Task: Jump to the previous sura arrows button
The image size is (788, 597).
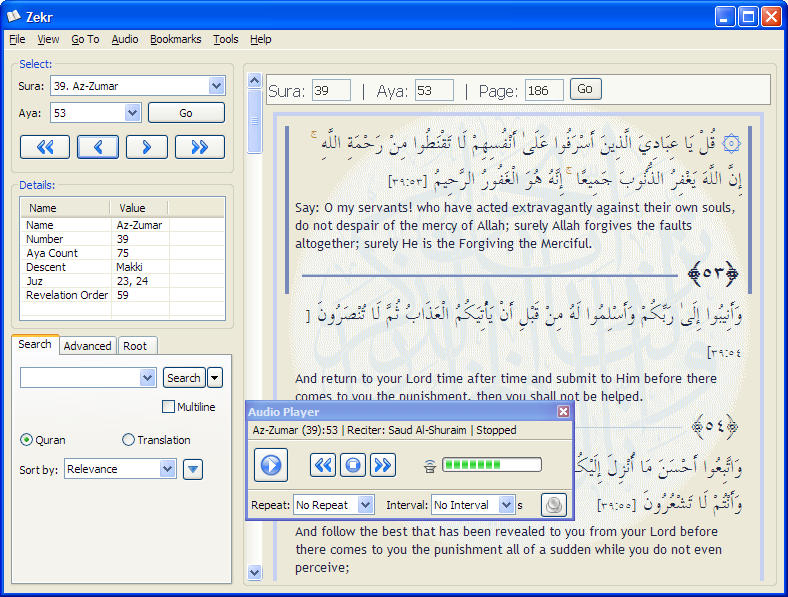Action: (x=45, y=147)
